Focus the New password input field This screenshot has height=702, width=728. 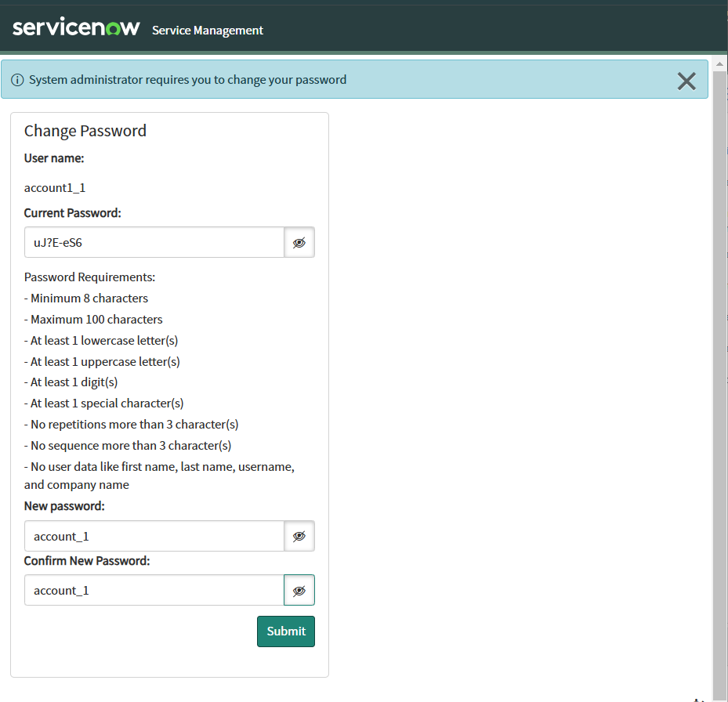pos(154,536)
